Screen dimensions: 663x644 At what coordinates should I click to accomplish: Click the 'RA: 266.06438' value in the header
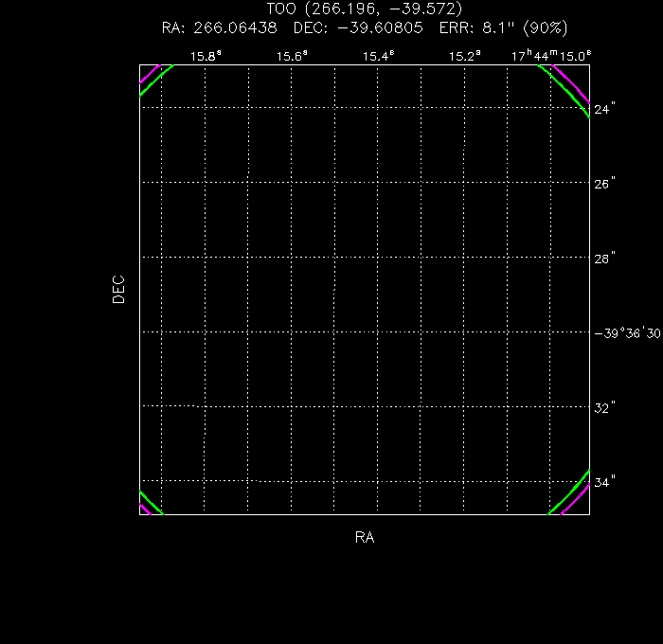(220, 27)
